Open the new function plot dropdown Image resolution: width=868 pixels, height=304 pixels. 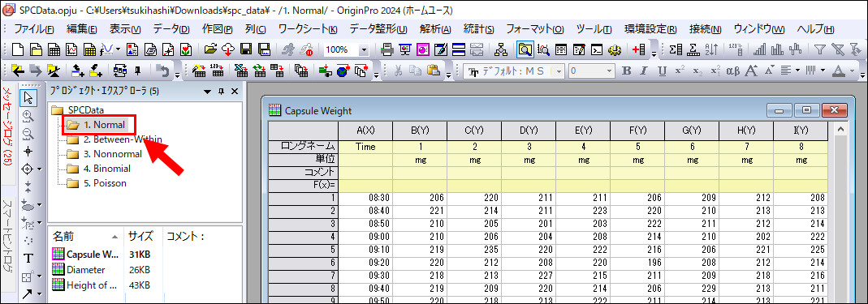click(118, 49)
